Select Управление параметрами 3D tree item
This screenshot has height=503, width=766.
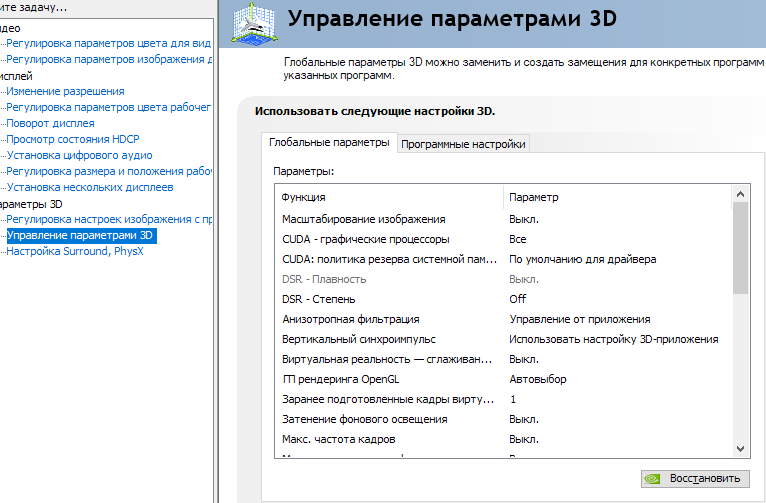(81, 236)
